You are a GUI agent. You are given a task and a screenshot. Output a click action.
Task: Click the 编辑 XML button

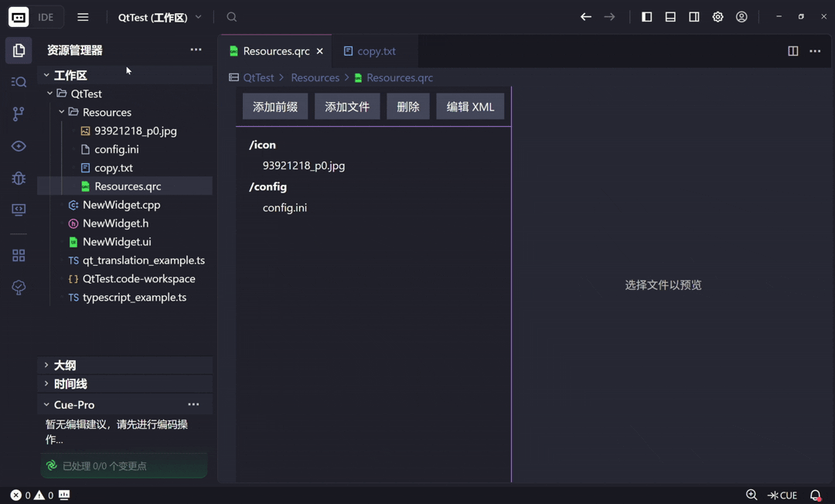[x=470, y=106]
